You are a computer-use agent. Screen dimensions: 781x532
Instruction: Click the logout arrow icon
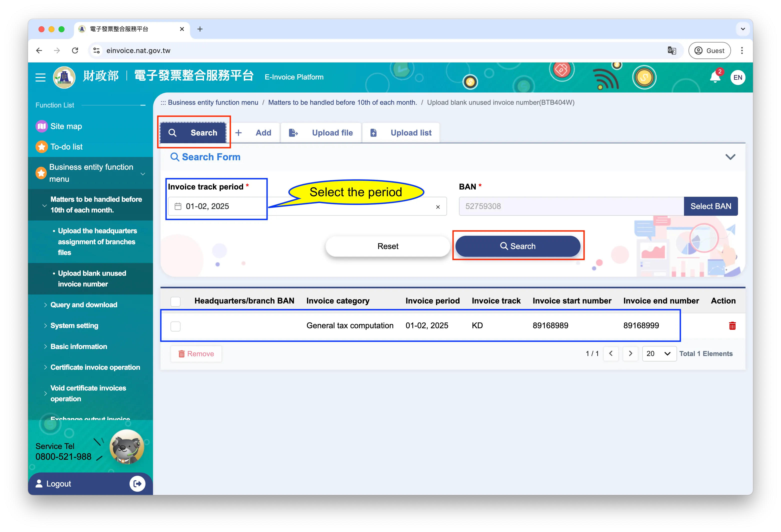click(x=137, y=483)
